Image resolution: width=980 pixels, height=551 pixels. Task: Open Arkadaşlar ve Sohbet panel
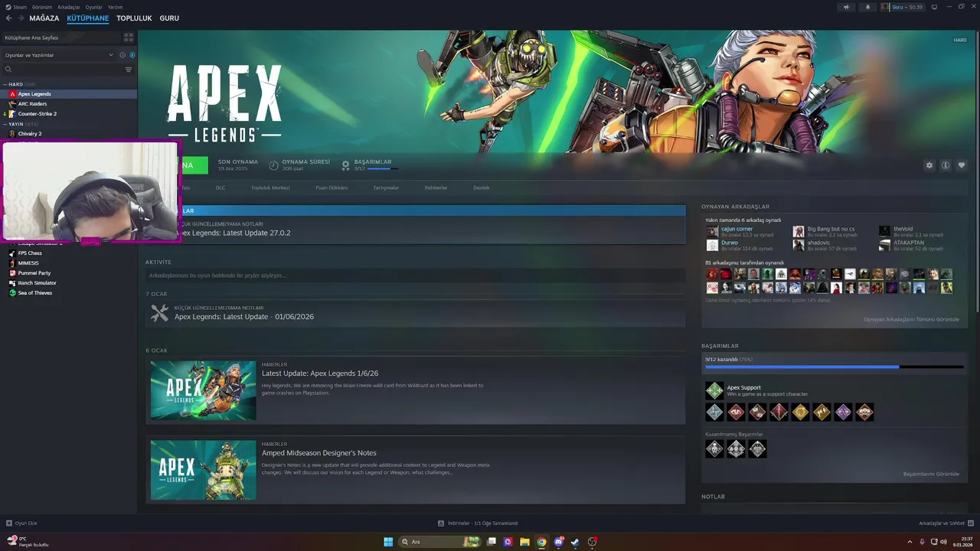pyautogui.click(x=946, y=523)
